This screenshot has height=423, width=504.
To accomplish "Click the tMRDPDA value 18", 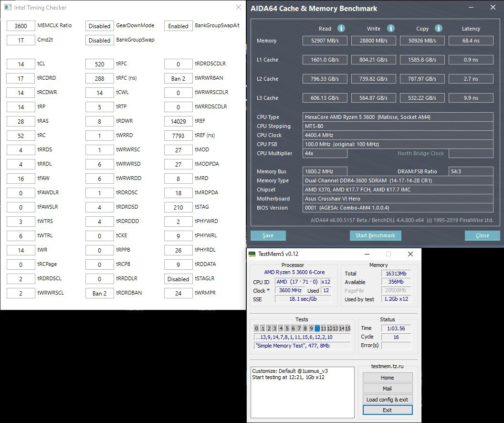I will pos(178,193).
